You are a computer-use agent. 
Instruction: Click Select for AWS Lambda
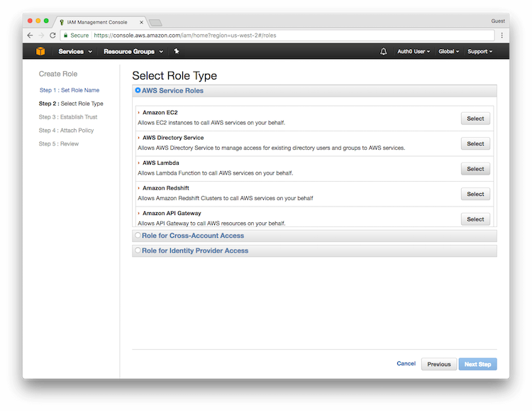pos(475,169)
